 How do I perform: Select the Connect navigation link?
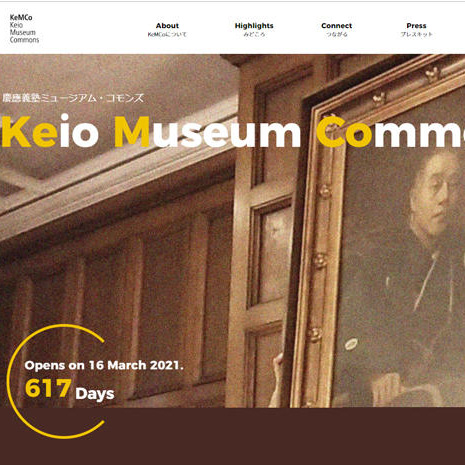tap(337, 26)
